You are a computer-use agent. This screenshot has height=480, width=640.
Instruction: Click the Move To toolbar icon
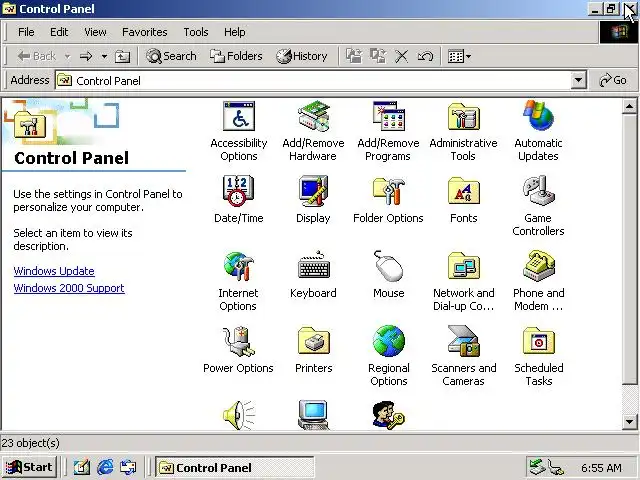point(353,56)
